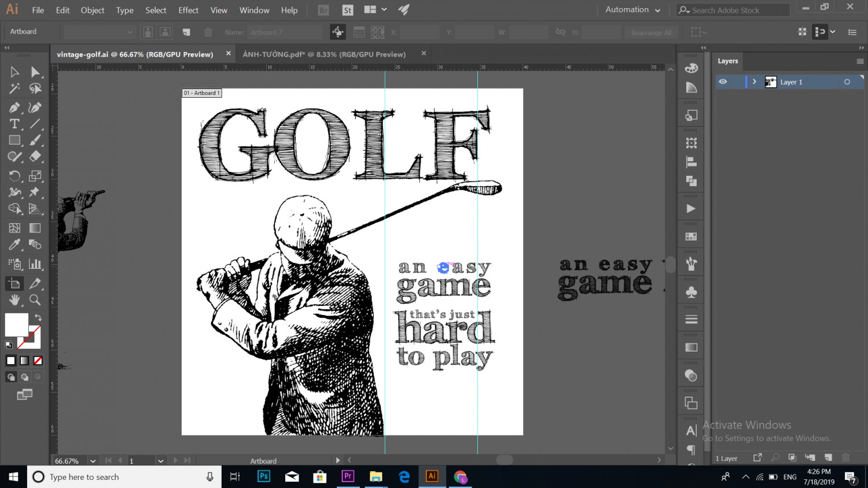Image resolution: width=868 pixels, height=488 pixels.
Task: Choose the Magic Wand tool
Action: (x=14, y=88)
